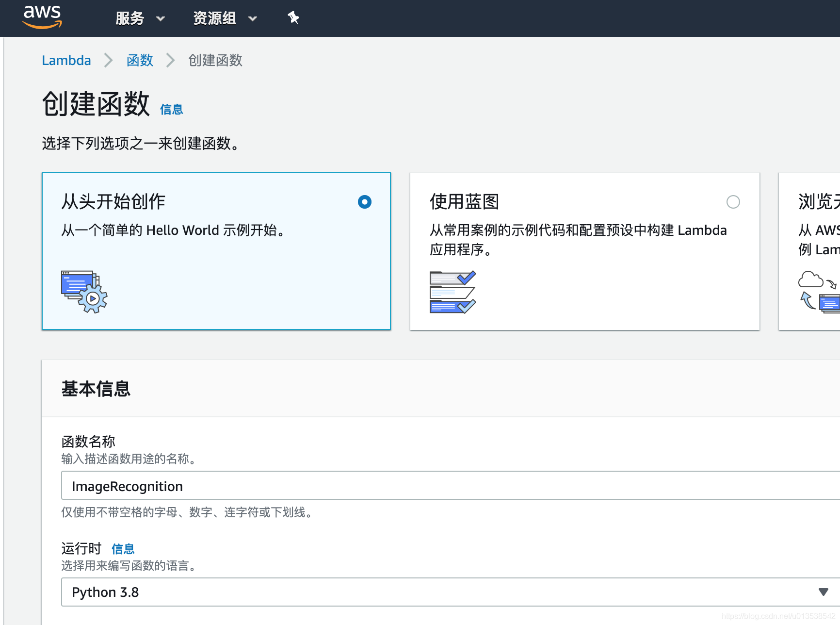Open 信息 link beside 运行时 label
The width and height of the screenshot is (840, 625).
[123, 549]
